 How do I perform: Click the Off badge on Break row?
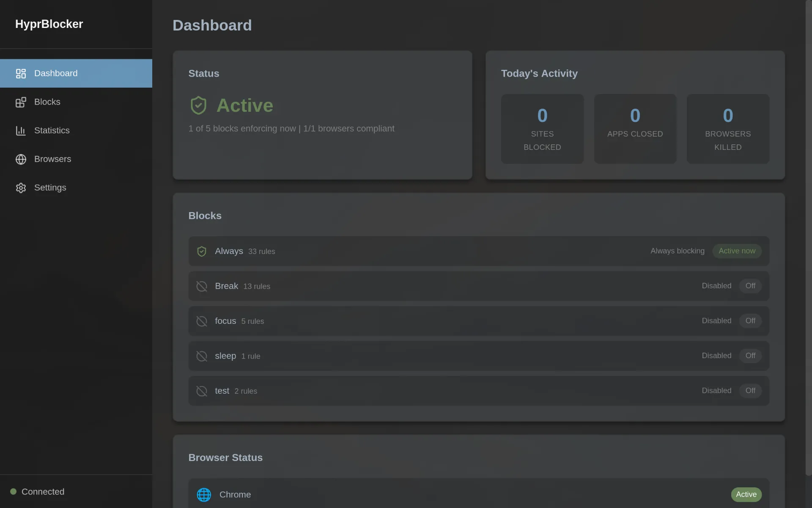tap(750, 286)
